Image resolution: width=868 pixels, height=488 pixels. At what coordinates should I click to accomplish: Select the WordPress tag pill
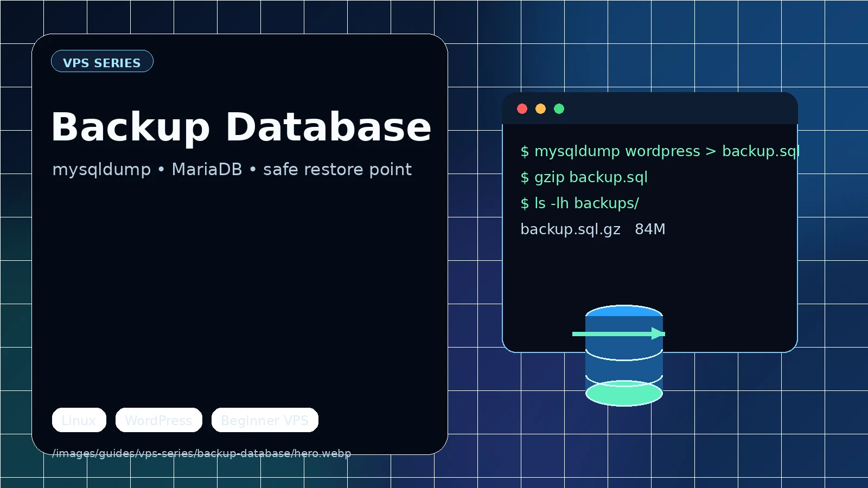[159, 420]
